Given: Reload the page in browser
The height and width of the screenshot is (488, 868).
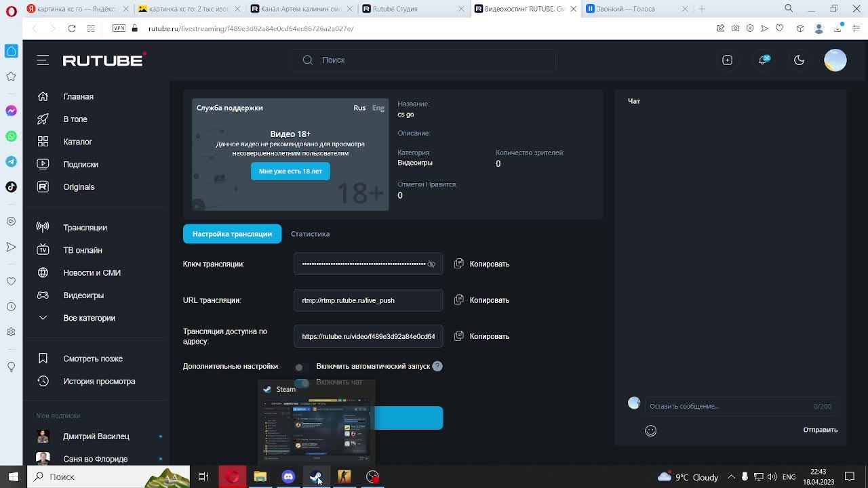Looking at the screenshot, I should (71, 28).
